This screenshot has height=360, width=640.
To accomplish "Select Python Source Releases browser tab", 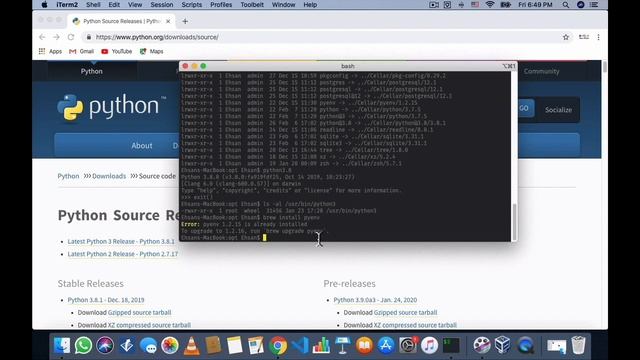I will click(121, 21).
